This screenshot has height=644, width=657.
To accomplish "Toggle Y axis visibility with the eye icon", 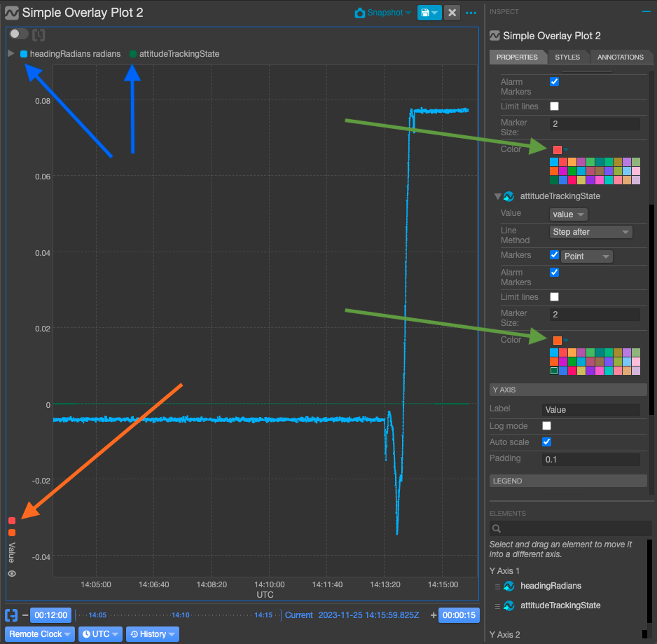I will tap(11, 573).
